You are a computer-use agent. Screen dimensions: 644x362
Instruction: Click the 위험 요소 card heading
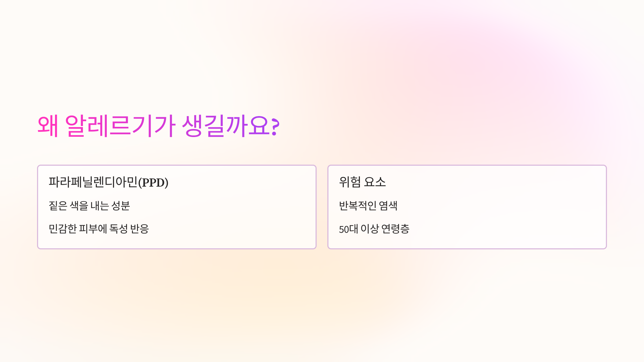(363, 182)
